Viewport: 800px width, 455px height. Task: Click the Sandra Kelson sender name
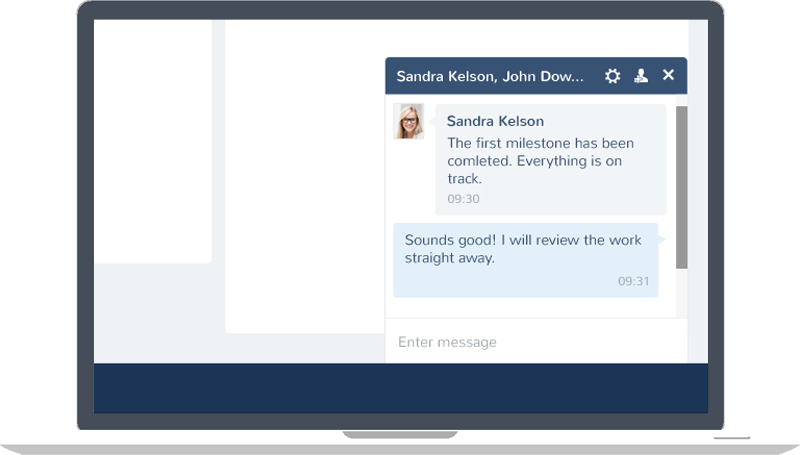click(x=495, y=122)
